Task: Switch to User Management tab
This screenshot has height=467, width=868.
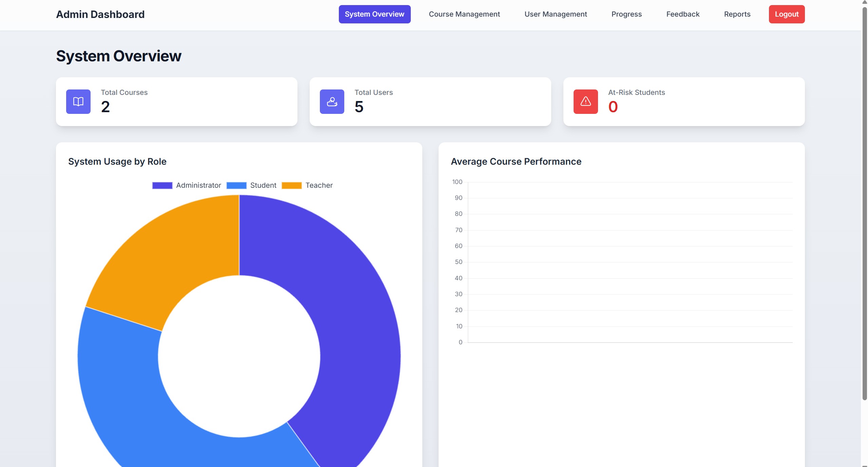Action: coord(555,14)
